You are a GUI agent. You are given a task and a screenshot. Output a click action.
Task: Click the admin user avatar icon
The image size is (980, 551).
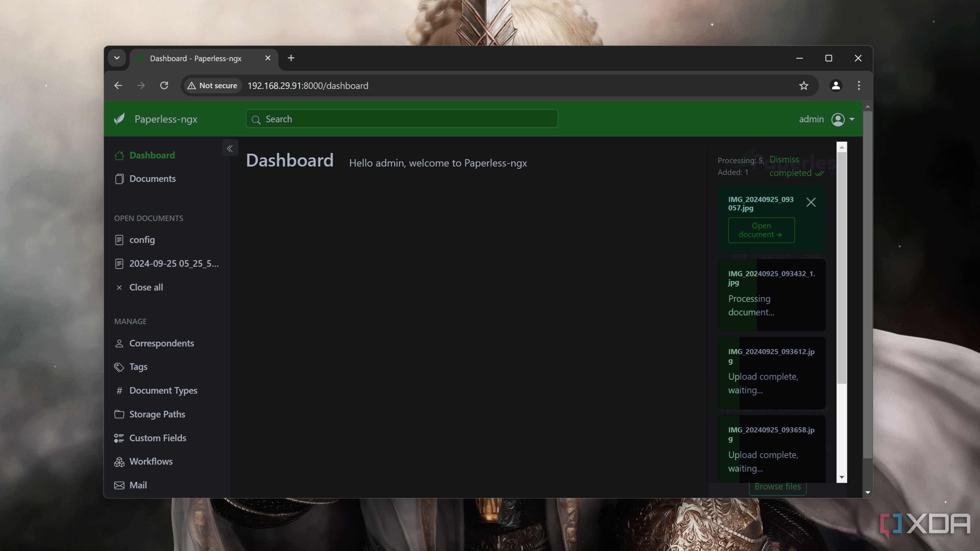click(838, 119)
